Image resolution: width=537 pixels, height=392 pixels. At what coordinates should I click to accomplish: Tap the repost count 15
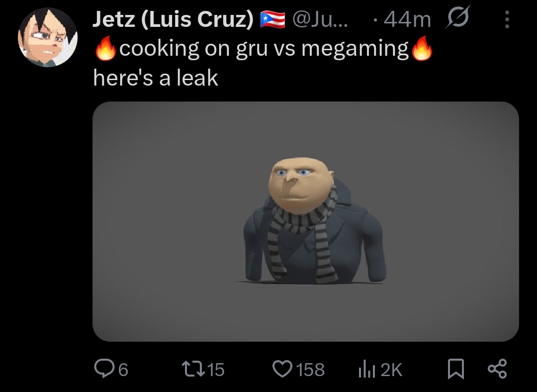pos(216,370)
